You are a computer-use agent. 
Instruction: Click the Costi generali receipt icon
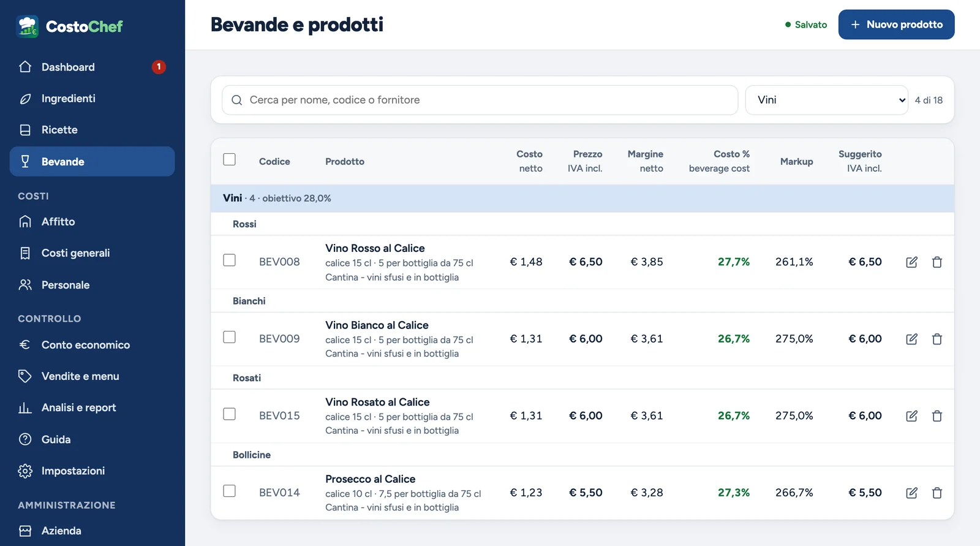click(25, 253)
